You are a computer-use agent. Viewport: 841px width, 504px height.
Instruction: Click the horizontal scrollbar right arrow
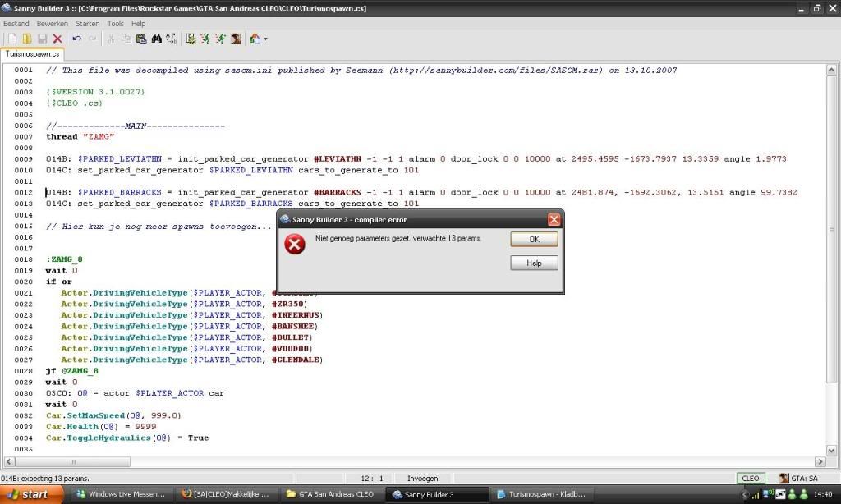click(820, 461)
